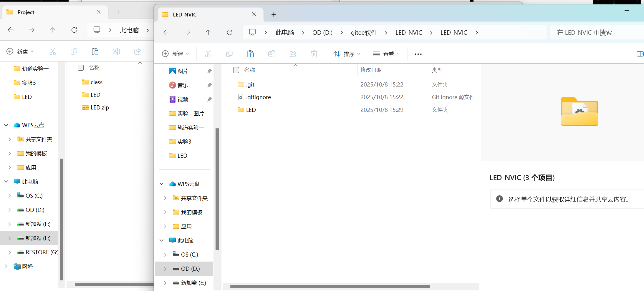
Task: Click the Rename icon in Project window toolbar
Action: tap(116, 51)
